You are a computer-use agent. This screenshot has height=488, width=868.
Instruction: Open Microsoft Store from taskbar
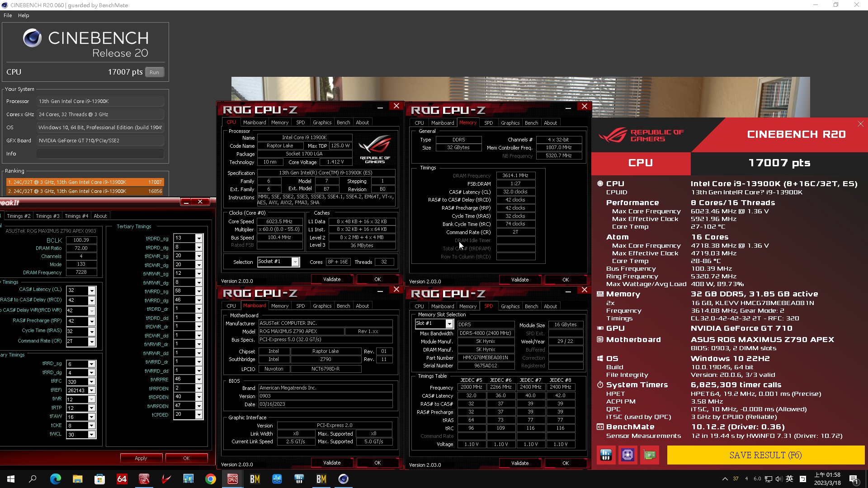point(99,479)
